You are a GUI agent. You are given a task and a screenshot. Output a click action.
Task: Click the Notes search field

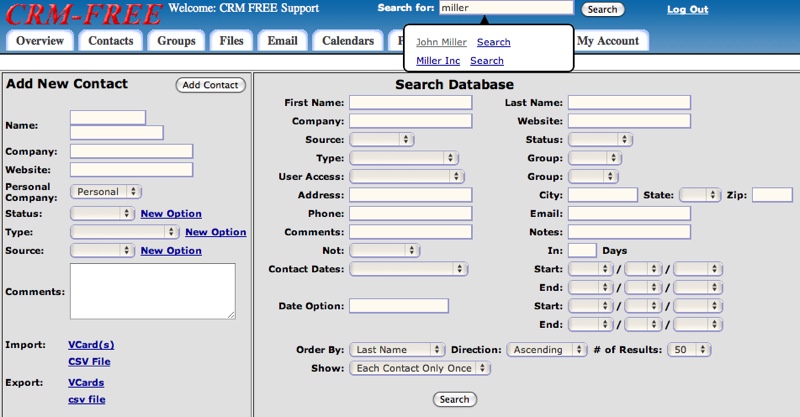(x=630, y=232)
